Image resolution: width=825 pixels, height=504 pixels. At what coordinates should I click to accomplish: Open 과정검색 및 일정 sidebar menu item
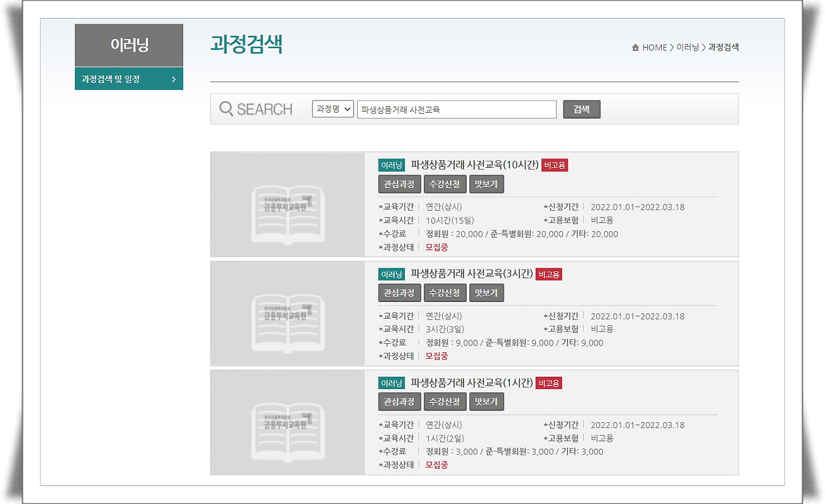click(128, 79)
